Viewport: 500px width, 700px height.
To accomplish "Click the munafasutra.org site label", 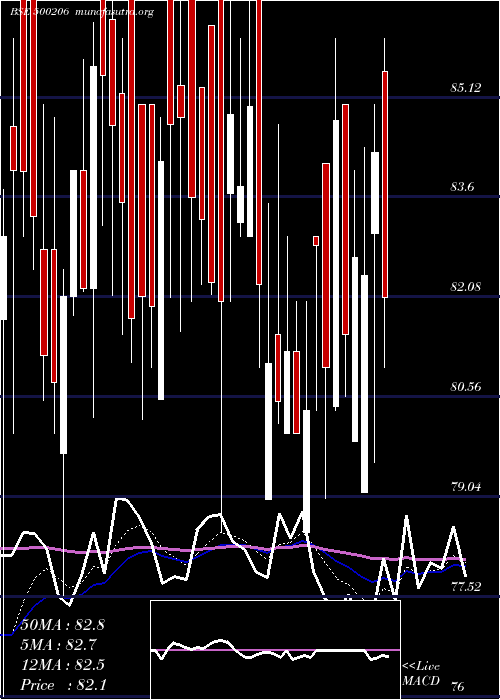I will [115, 12].
